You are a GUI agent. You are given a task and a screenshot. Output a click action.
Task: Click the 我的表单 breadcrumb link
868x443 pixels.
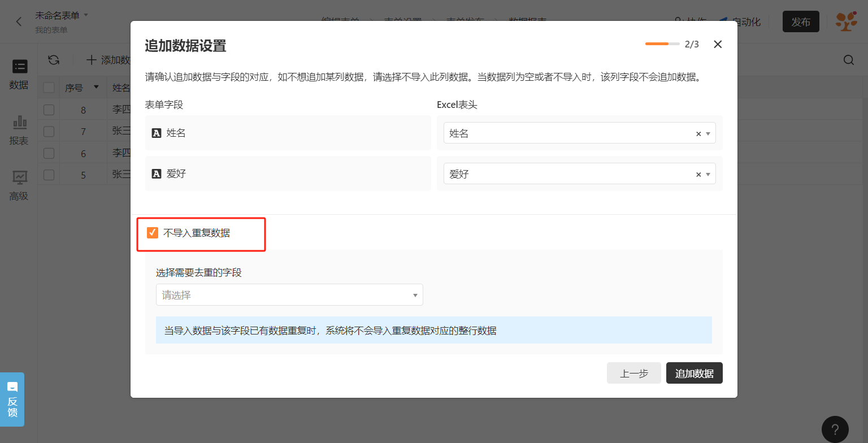point(51,30)
